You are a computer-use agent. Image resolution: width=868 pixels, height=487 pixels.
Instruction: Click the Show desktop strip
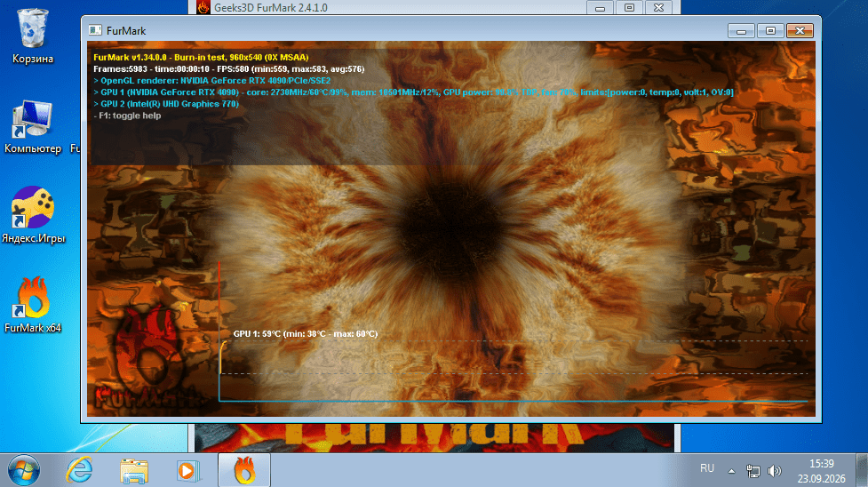(862, 470)
